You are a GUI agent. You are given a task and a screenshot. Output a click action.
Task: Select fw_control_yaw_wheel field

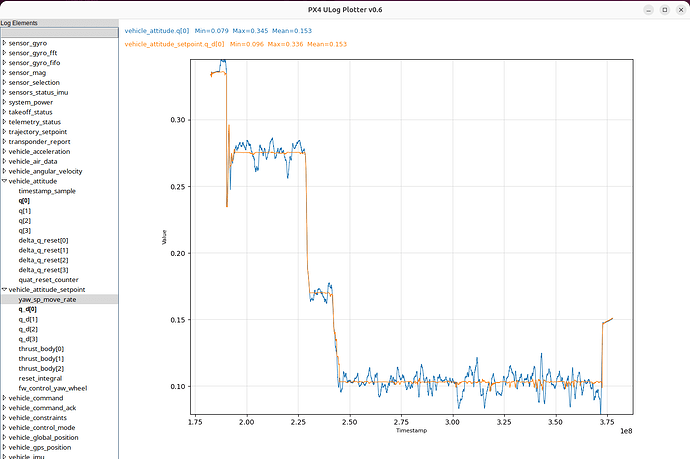pyautogui.click(x=52, y=387)
